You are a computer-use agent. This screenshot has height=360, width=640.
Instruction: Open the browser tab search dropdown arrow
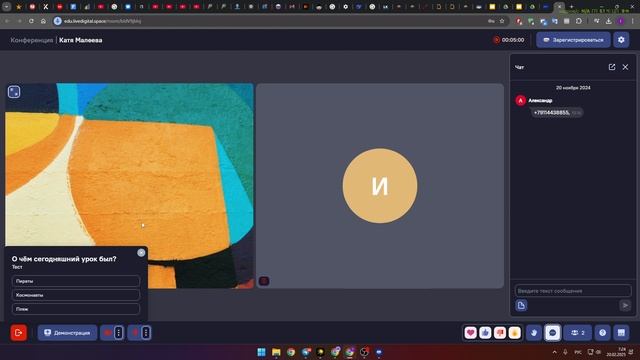click(x=6, y=7)
